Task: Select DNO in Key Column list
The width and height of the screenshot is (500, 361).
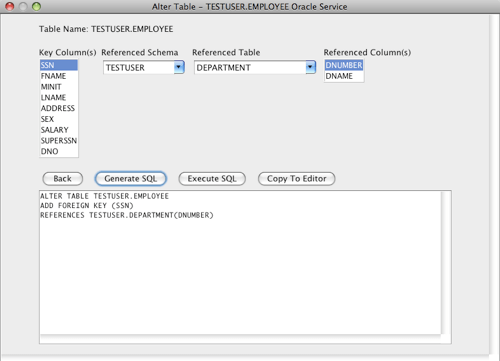Action: 59,151
